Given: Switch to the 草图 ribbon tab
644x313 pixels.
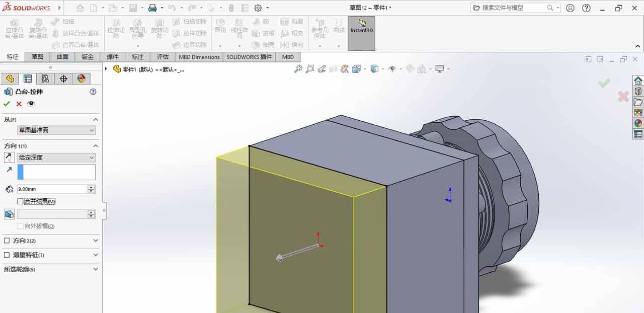Looking at the screenshot, I should coord(38,57).
